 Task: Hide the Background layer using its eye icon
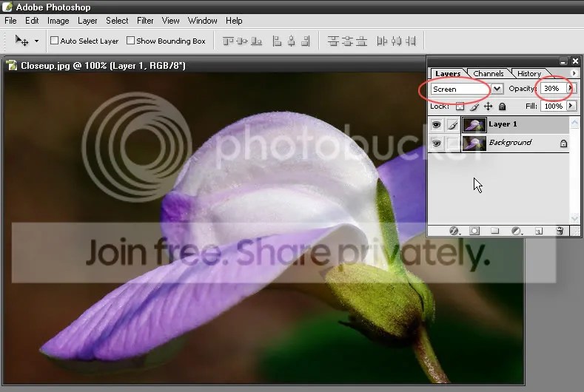click(436, 143)
